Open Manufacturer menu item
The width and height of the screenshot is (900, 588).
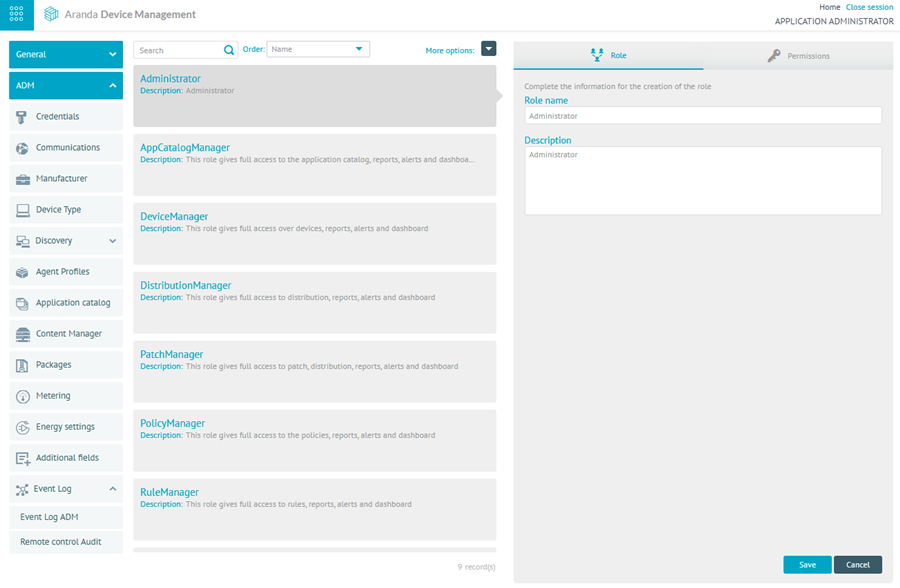(x=66, y=179)
